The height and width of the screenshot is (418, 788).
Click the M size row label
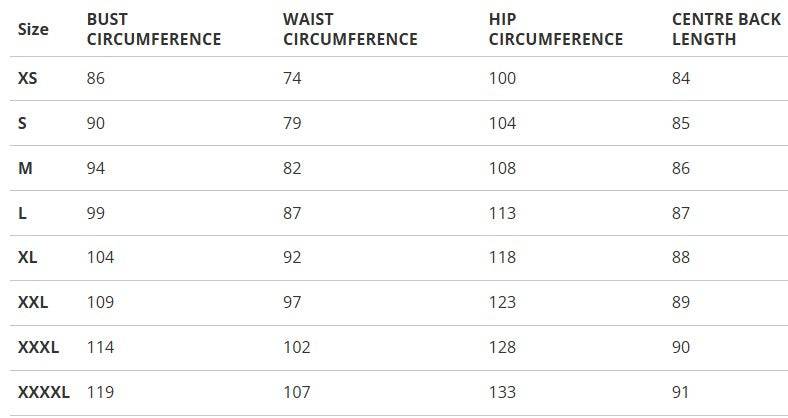pyautogui.click(x=26, y=168)
